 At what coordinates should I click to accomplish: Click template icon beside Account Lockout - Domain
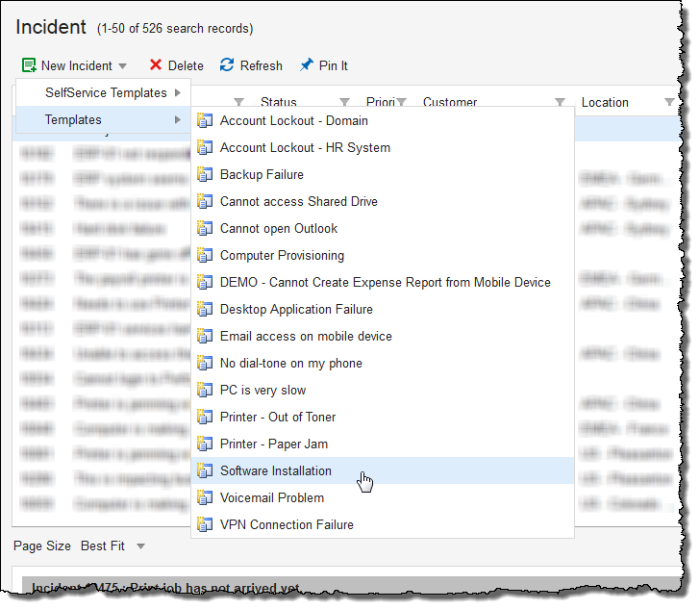coord(205,120)
